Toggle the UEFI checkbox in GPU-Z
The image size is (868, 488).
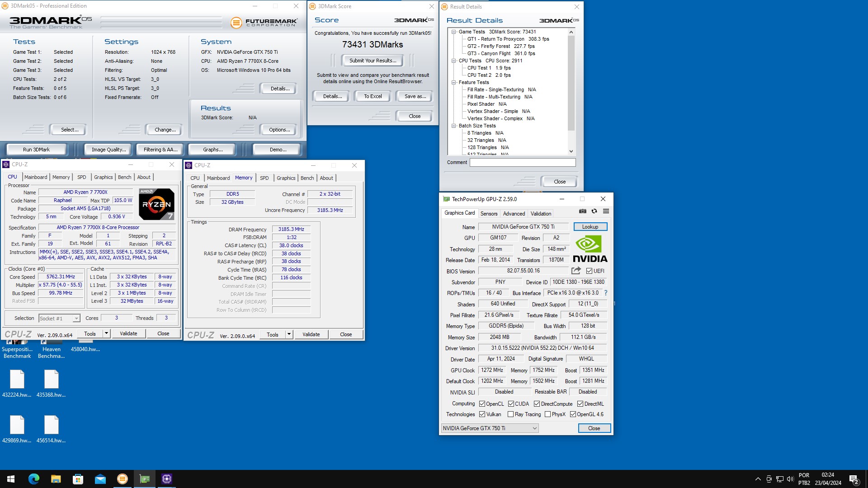point(589,271)
